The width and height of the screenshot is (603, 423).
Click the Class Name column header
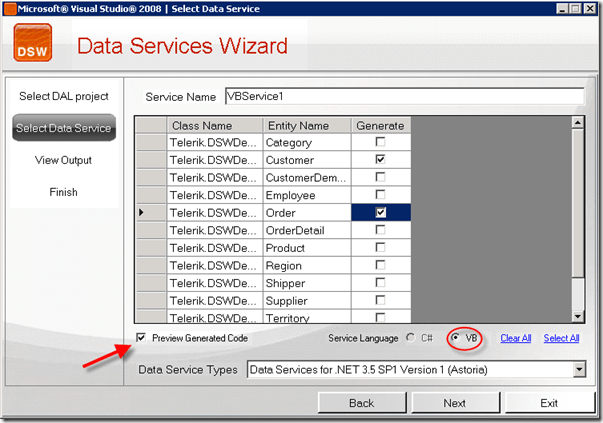coord(215,126)
